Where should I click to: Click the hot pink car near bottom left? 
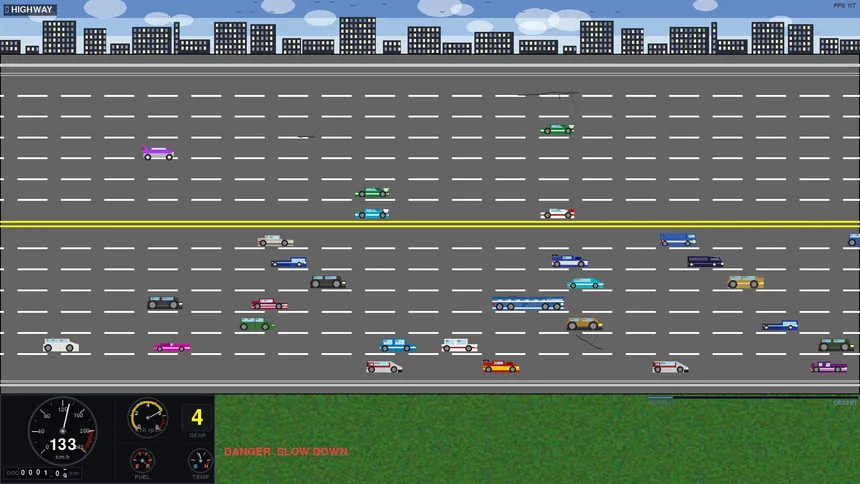click(172, 347)
